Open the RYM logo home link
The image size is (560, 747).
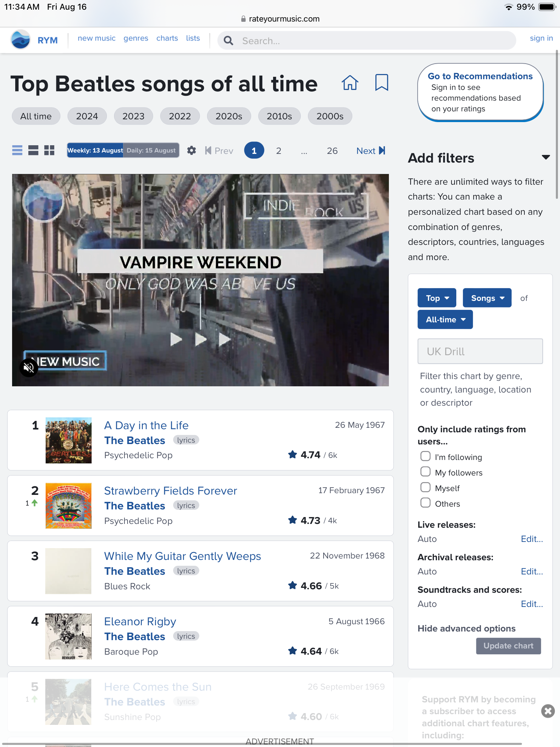tap(34, 40)
